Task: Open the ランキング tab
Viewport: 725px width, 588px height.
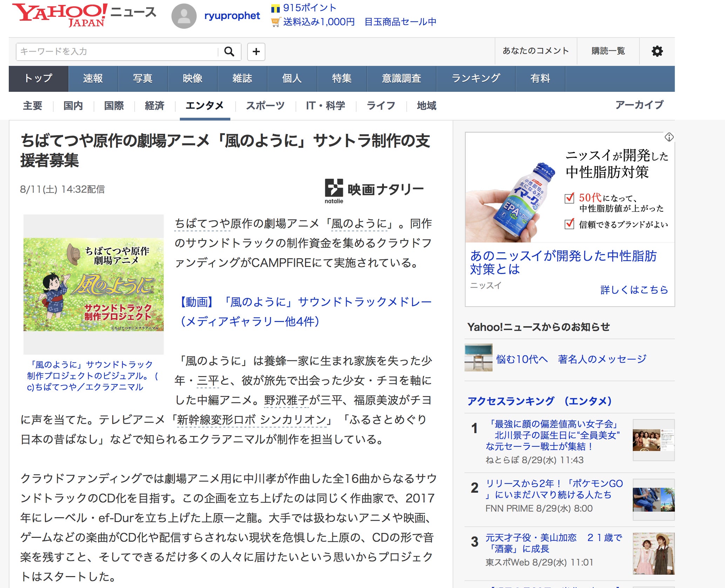Action: 476,78
